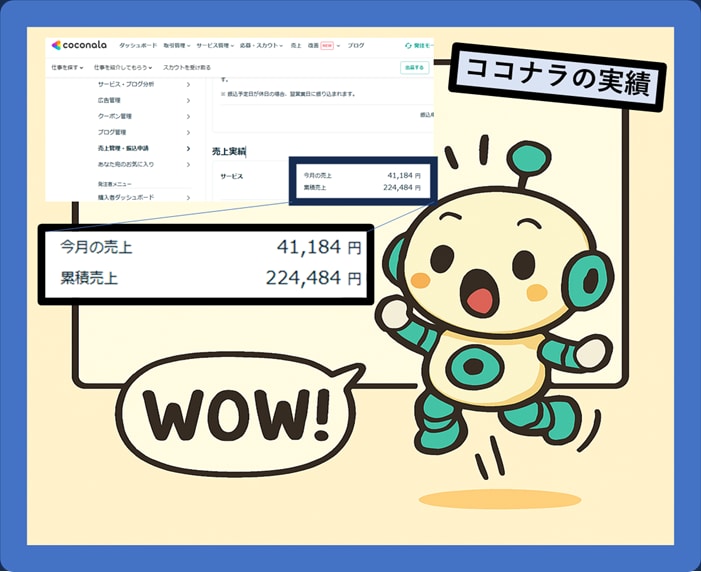701x572 pixels.
Task: Click the enlarged 累積売上 label
Action: pos(89,278)
